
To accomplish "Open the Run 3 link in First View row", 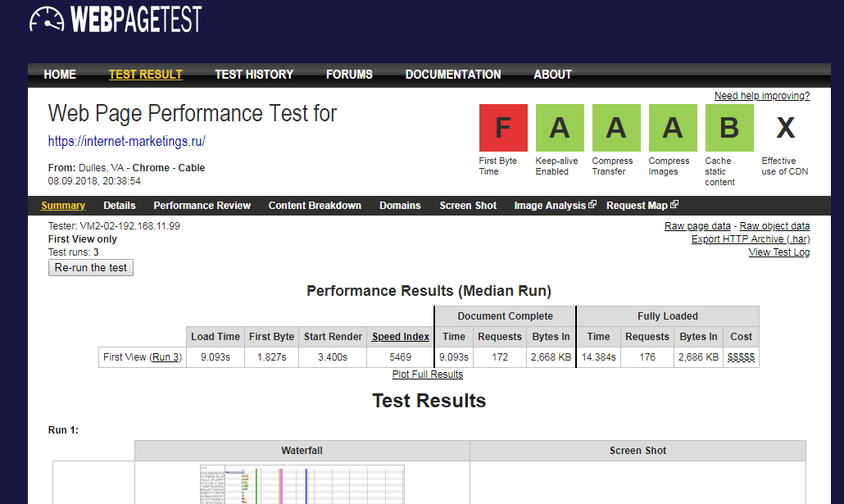I will pyautogui.click(x=166, y=357).
